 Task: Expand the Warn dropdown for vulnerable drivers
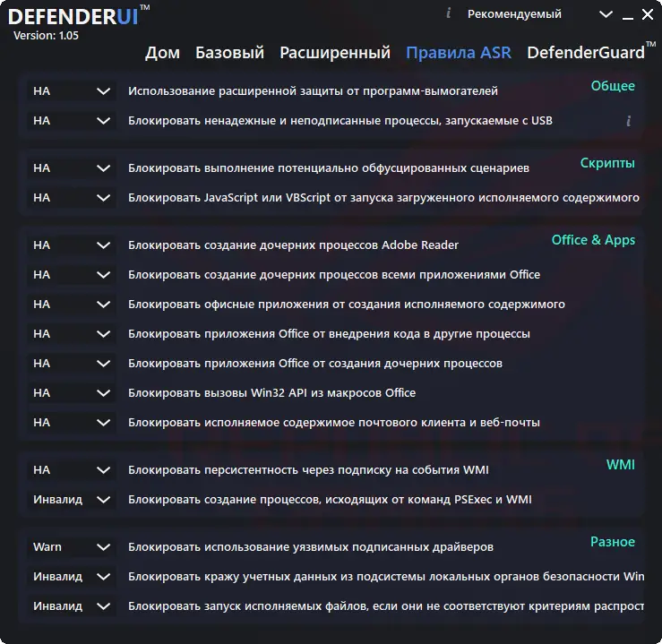(x=72, y=547)
